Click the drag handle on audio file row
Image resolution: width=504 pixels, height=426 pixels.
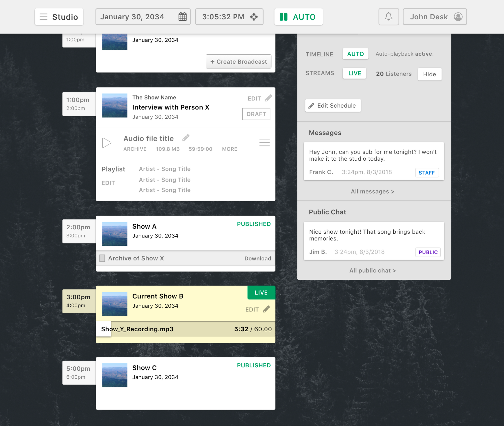tap(265, 143)
